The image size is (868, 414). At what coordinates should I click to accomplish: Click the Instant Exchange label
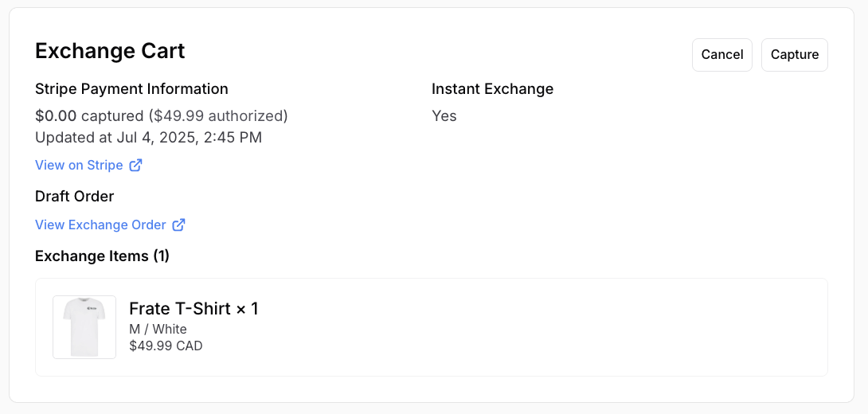coord(492,89)
